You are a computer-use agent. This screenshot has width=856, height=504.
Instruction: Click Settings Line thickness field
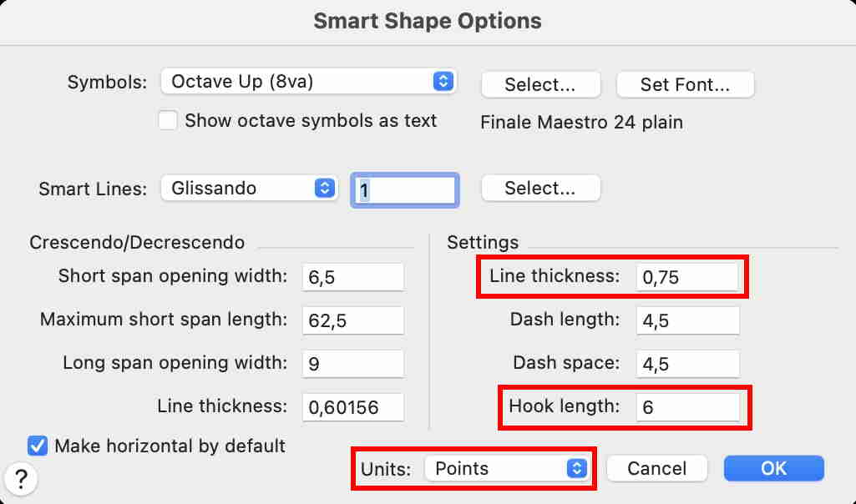[x=687, y=277]
